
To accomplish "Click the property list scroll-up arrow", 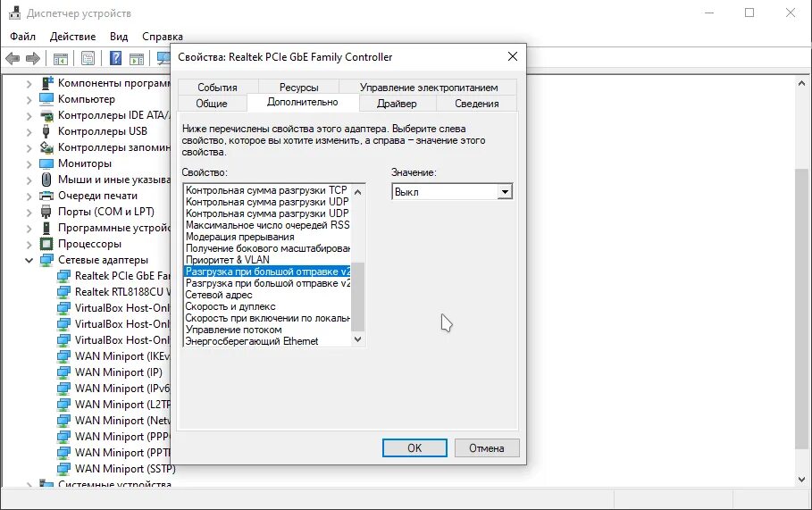I will click(357, 191).
